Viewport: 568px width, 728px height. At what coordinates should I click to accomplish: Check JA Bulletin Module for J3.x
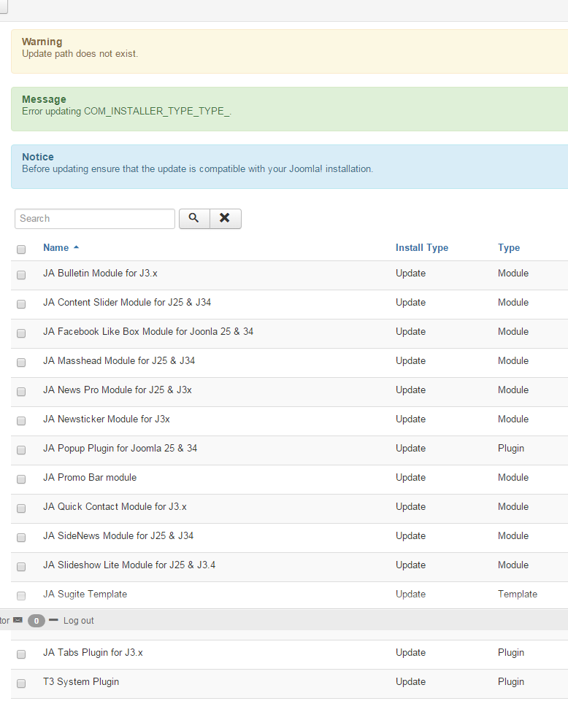tap(21, 275)
